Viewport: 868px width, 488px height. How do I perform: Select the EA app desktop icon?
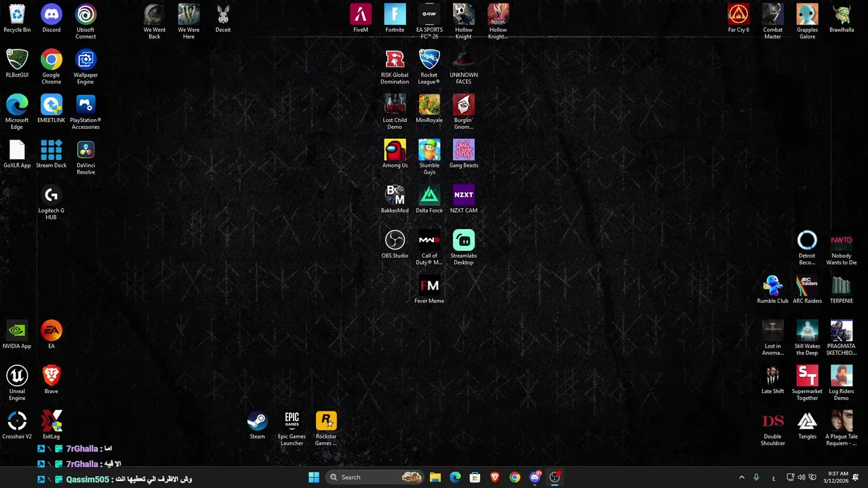pos(52,335)
